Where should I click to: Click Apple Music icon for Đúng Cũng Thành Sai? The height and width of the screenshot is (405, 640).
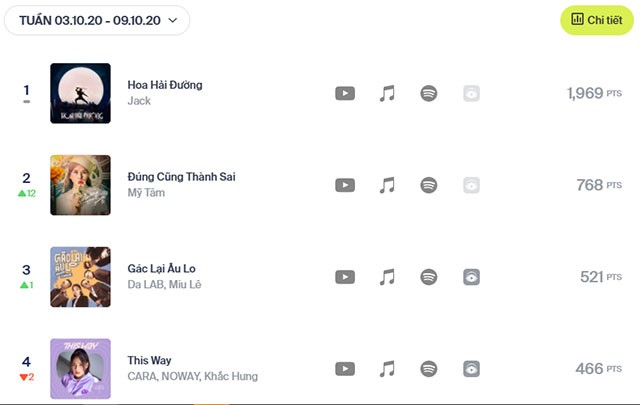pyautogui.click(x=387, y=185)
